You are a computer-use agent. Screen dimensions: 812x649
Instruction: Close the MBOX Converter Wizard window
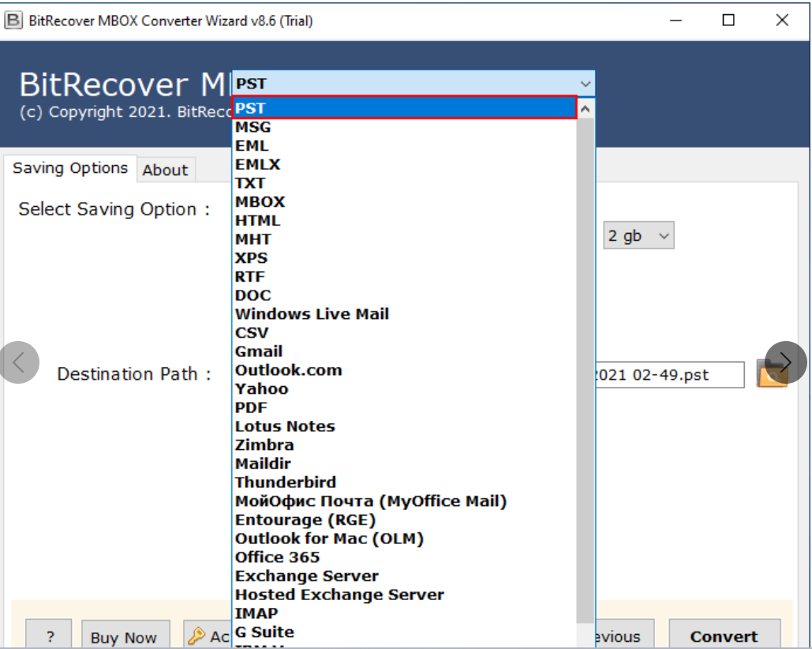coord(782,21)
